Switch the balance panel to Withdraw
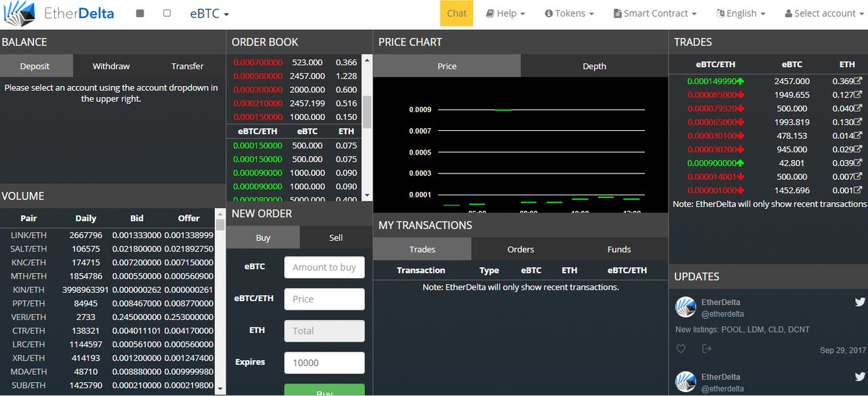Screen dimensions: 868x396 tap(111, 66)
